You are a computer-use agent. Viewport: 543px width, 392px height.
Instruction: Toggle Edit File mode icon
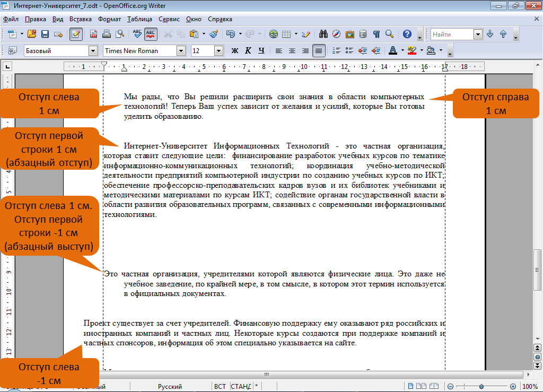(76, 34)
